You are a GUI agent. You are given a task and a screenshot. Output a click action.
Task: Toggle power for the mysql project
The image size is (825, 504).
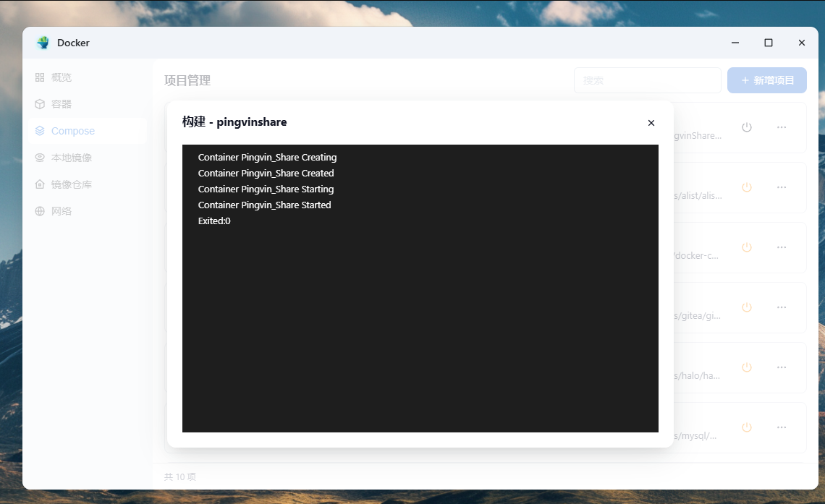(x=747, y=427)
